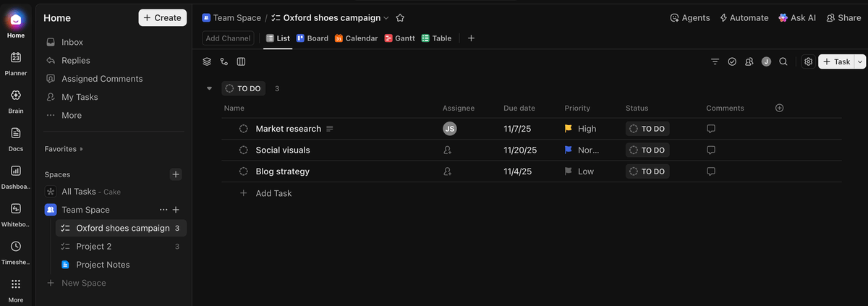Open Agents at the top

click(690, 18)
